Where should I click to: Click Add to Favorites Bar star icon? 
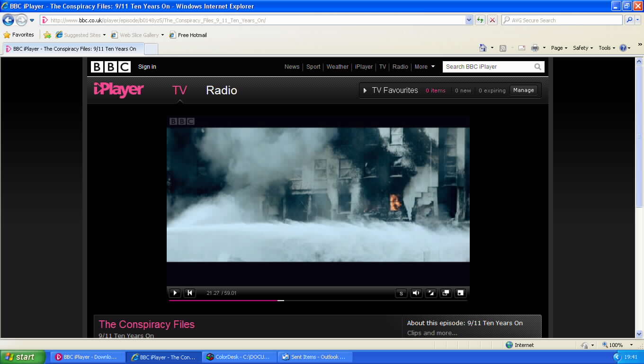pos(47,35)
